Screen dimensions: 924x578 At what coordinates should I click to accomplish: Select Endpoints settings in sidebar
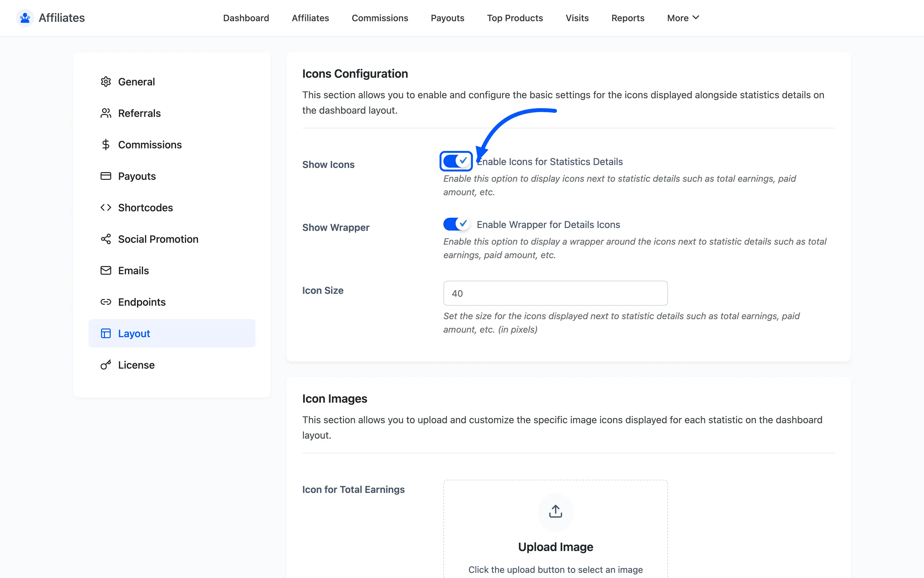click(172, 302)
